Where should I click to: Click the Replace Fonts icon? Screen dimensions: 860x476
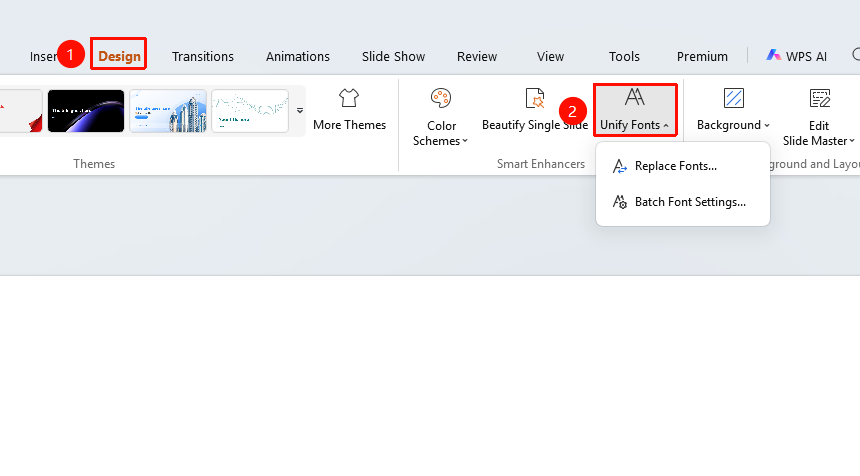point(620,166)
